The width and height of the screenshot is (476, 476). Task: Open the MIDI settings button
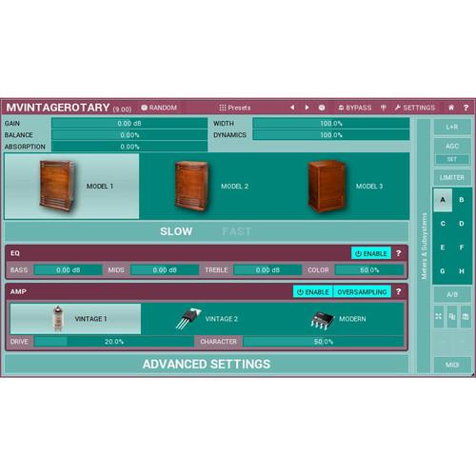(452, 365)
